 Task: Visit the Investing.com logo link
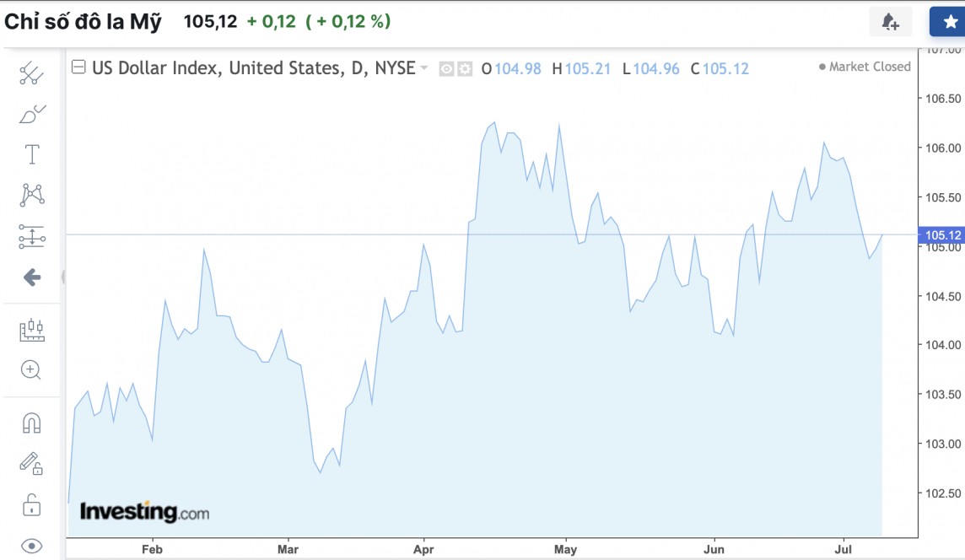point(145,511)
